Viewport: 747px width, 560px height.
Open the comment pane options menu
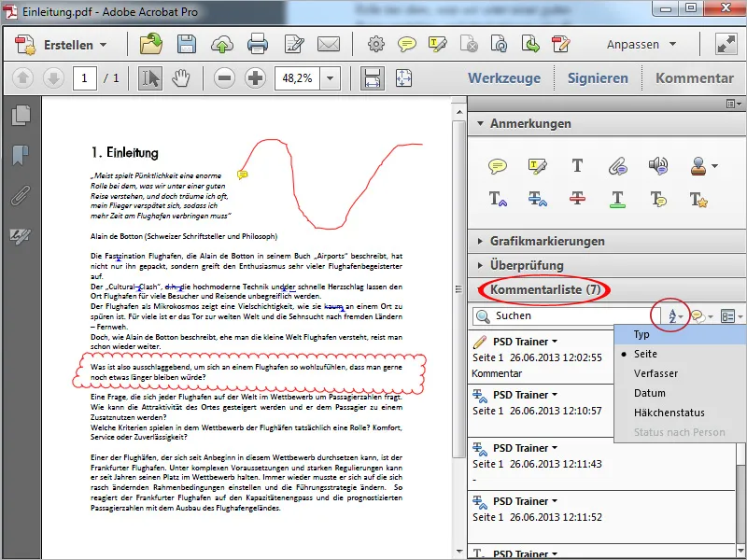(734, 104)
